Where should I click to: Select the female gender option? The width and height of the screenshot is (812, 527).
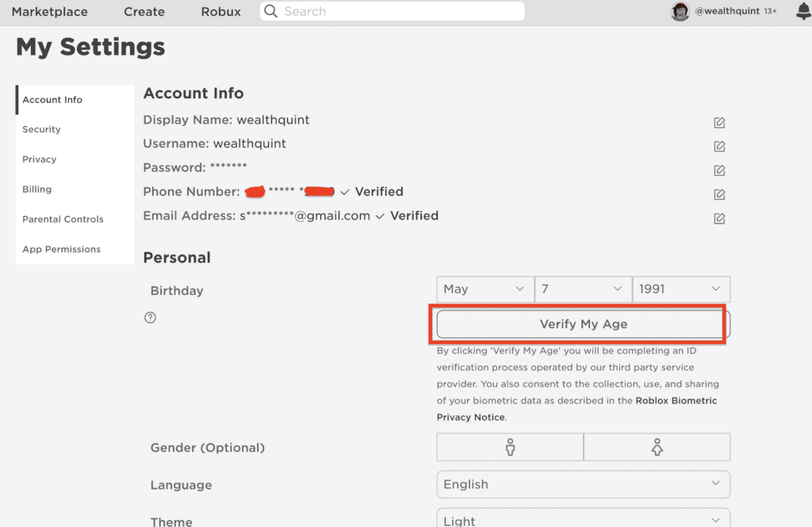[x=657, y=447]
